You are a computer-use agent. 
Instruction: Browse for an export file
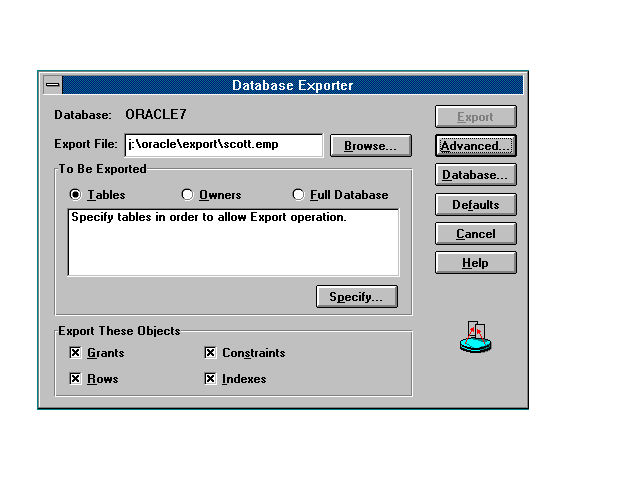point(370,146)
